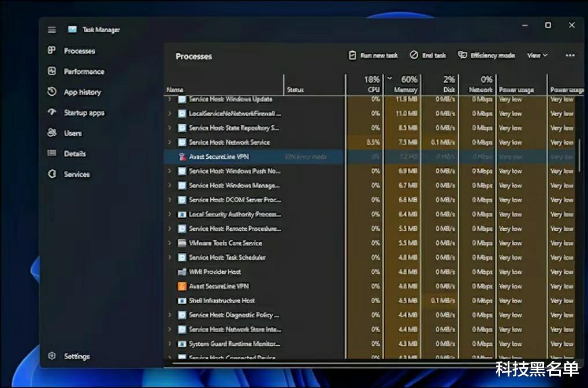Viewport: 588px width, 388px height.
Task: Click the Run new task icon
Action: point(352,55)
